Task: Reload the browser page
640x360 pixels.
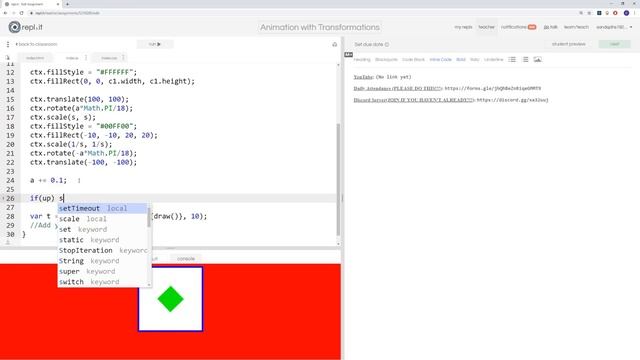Action: pyautogui.click(x=22, y=13)
